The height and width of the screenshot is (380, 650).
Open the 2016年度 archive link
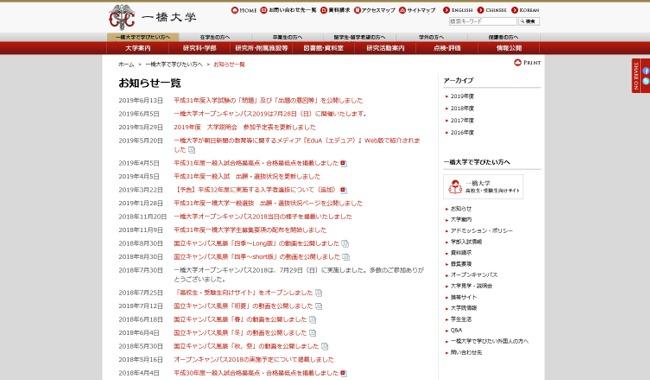[x=462, y=133]
